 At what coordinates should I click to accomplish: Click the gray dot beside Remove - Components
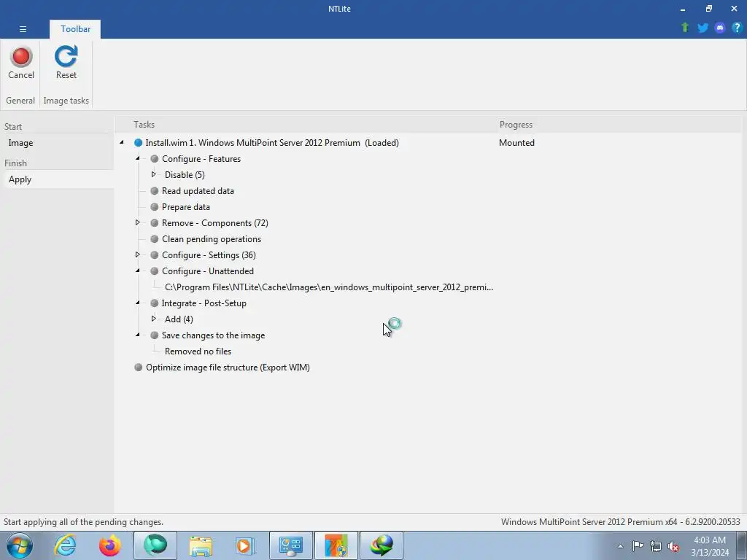[155, 223]
